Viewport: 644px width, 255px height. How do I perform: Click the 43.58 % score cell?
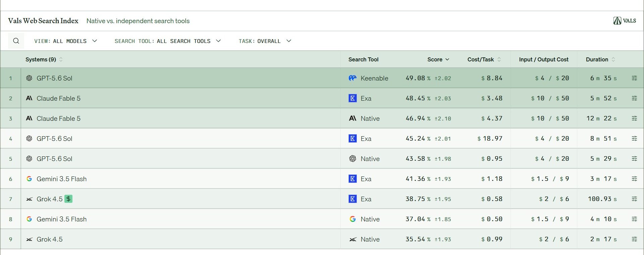[x=428, y=159]
